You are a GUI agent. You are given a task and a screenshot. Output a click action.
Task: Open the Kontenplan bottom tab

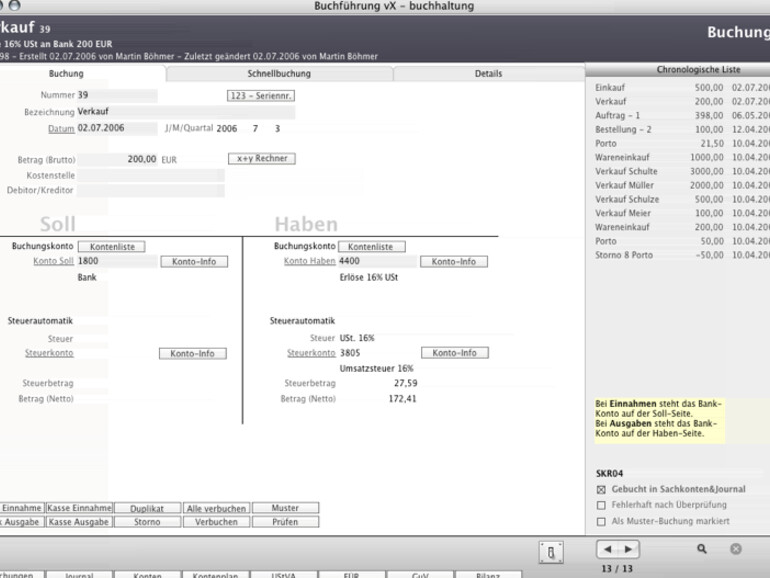(x=215, y=575)
